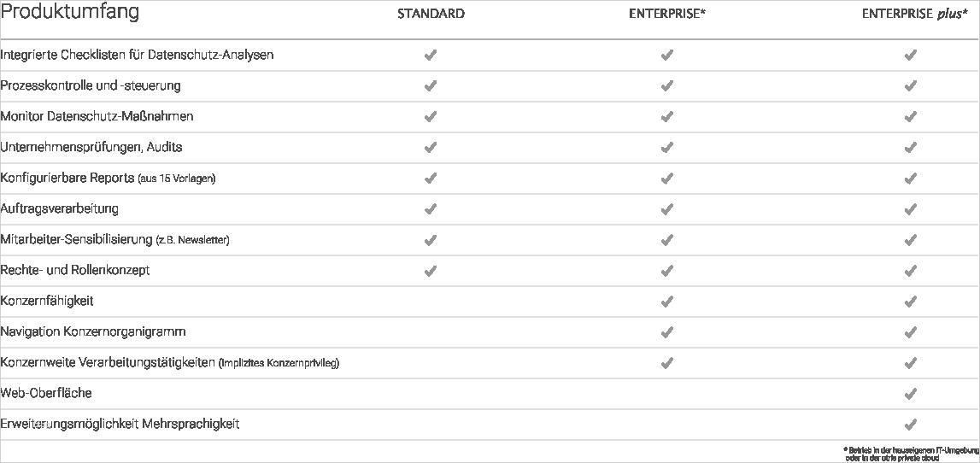Screen dimensions: 980x463
Task: Click the Web-Oberfläche feature label
Action: [x=46, y=393]
